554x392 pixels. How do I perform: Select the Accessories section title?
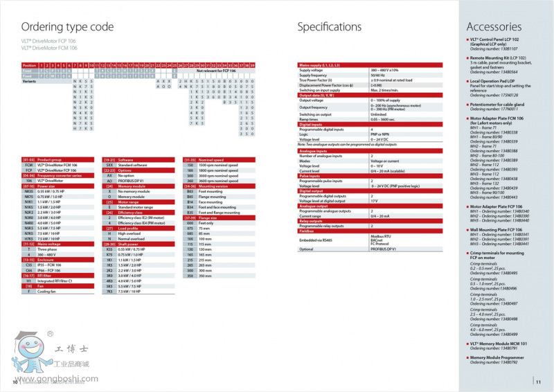[499, 27]
